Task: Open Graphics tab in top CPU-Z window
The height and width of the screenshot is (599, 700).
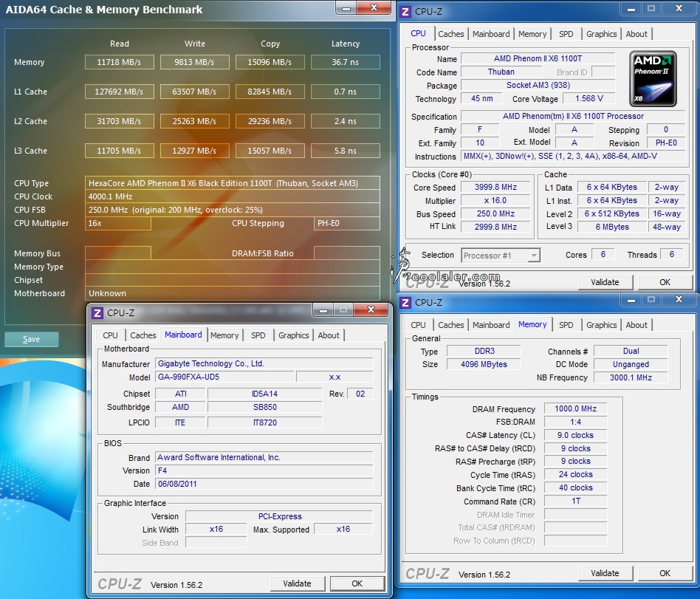Action: click(x=601, y=34)
